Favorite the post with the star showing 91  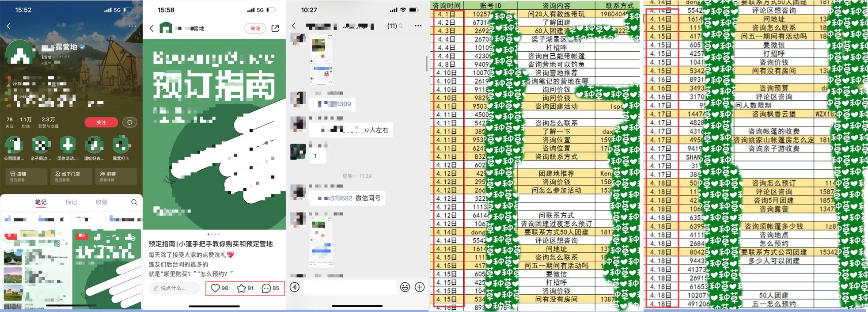(x=245, y=288)
